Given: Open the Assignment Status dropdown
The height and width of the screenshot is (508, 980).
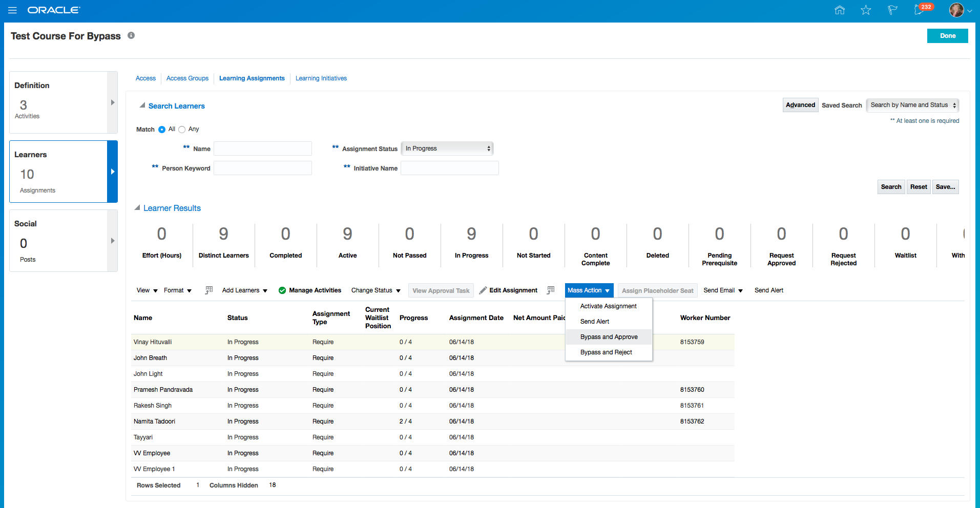Looking at the screenshot, I should click(x=447, y=149).
